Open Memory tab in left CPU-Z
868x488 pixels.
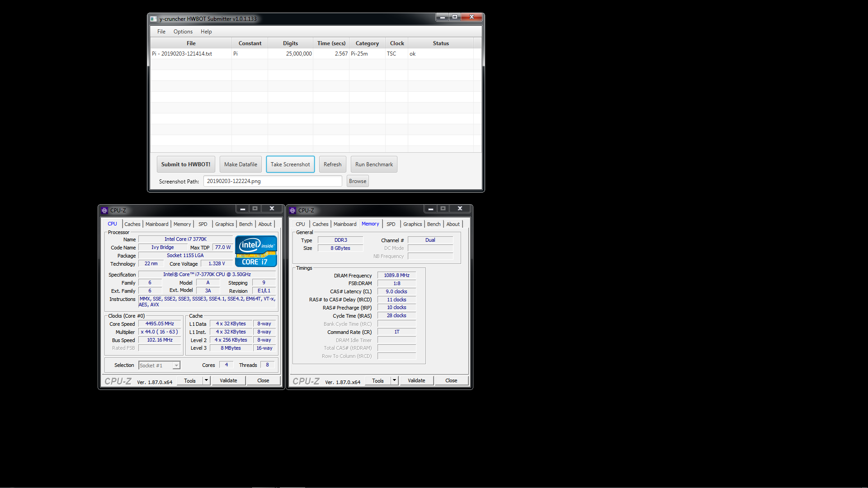(x=182, y=224)
